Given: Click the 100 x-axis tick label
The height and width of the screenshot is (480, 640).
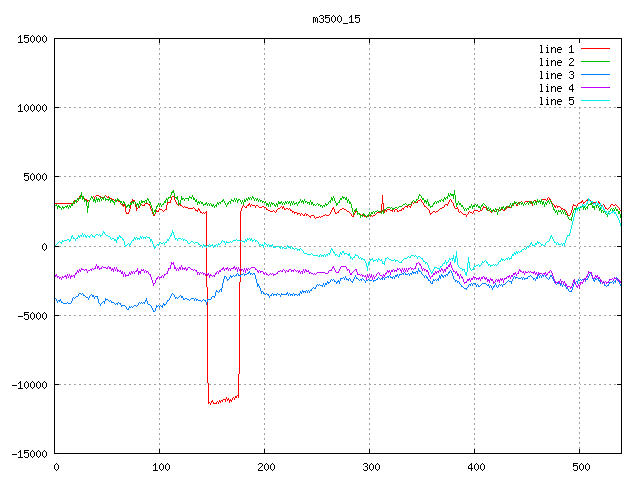Looking at the screenshot, I should [x=159, y=467].
